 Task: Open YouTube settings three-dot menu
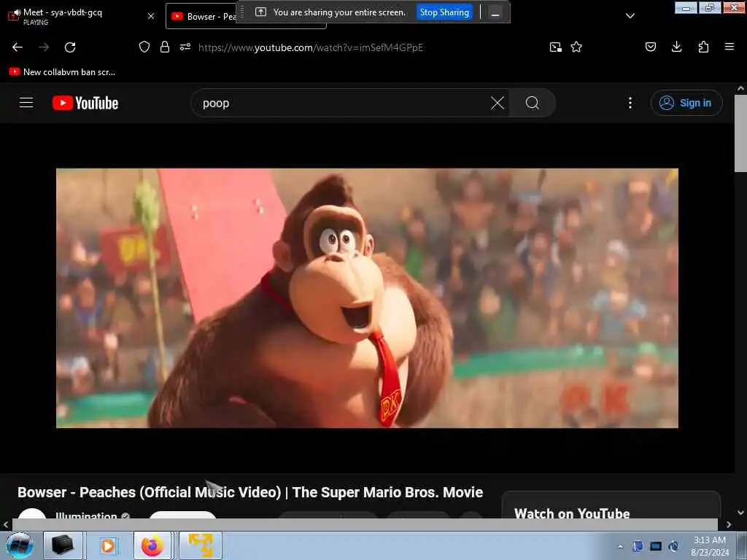(630, 103)
